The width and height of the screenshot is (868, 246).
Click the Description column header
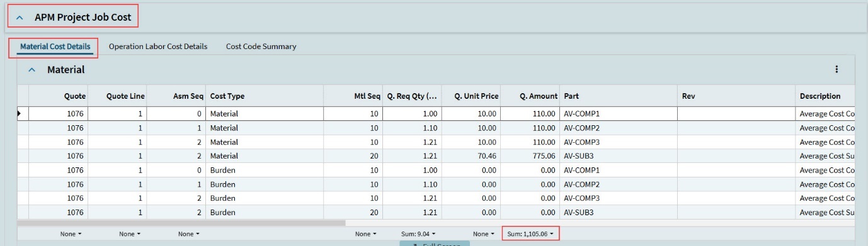coord(825,96)
